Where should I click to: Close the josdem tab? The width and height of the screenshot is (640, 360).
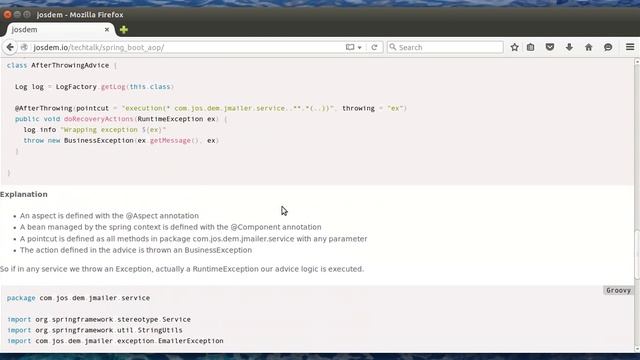pyautogui.click(x=107, y=30)
